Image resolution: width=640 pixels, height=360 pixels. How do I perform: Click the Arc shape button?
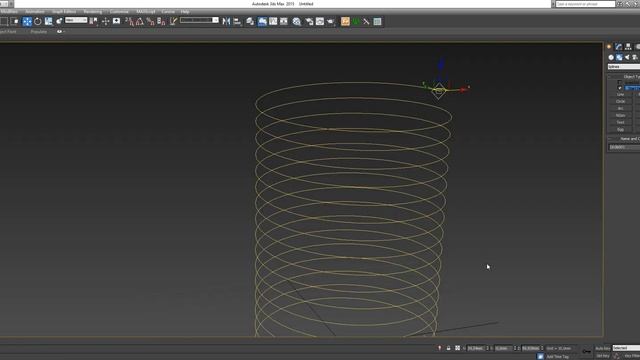620,109
